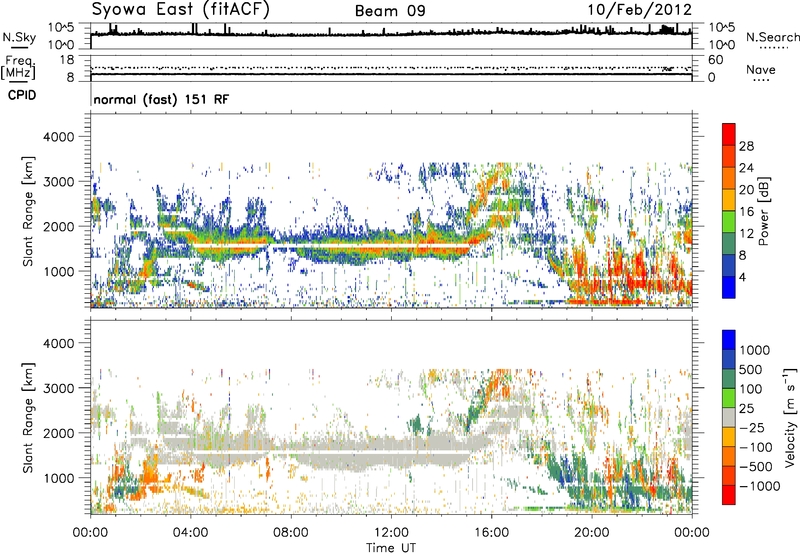Image resolution: width=800 pixels, height=554 pixels.
Task: Click the "Nave" legend label
Action: [761, 70]
